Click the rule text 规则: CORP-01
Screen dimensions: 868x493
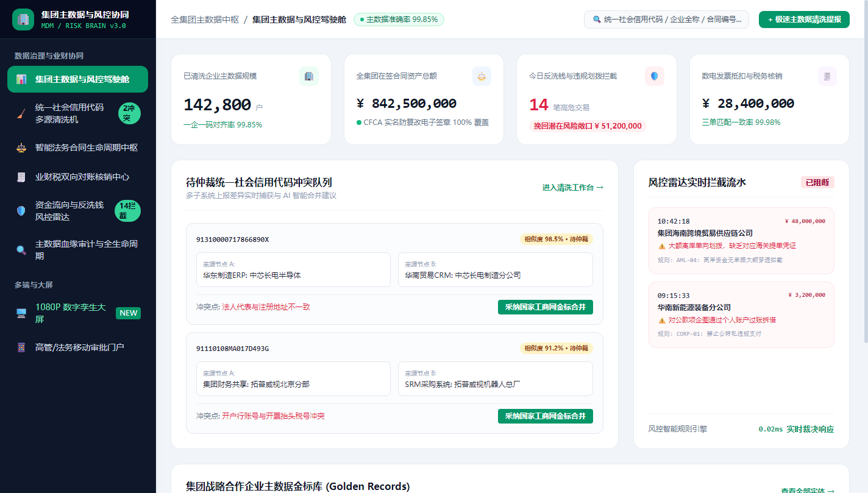coord(710,334)
